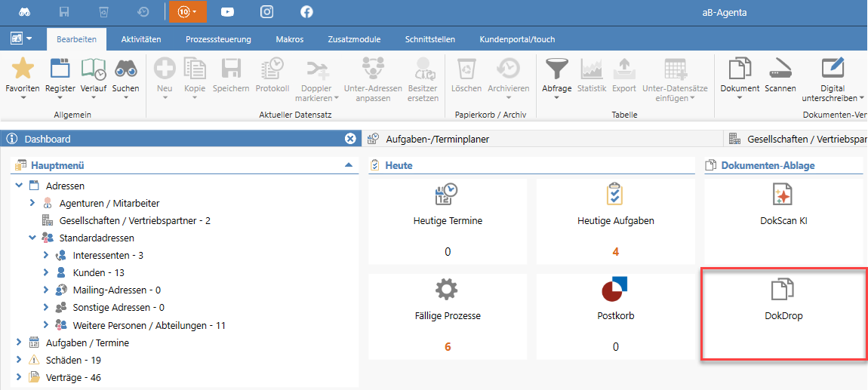Image resolution: width=868 pixels, height=390 pixels.
Task: Open the Abfrage filter funnel
Action: [557, 69]
